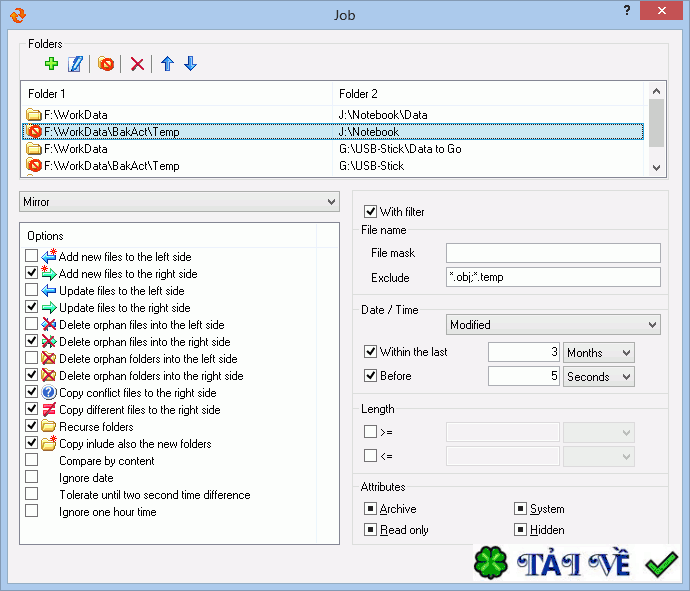Screen dimensions: 690x591
Task: Open the Months unit dropdown
Action: (x=598, y=353)
